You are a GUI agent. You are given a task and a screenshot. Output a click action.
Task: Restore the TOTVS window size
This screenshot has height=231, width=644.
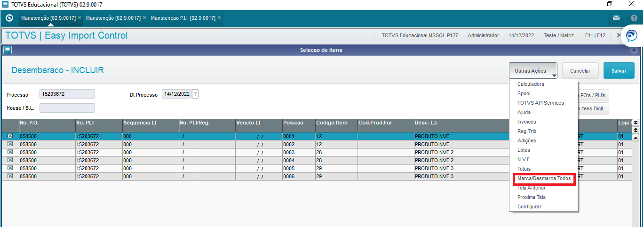[610, 4]
